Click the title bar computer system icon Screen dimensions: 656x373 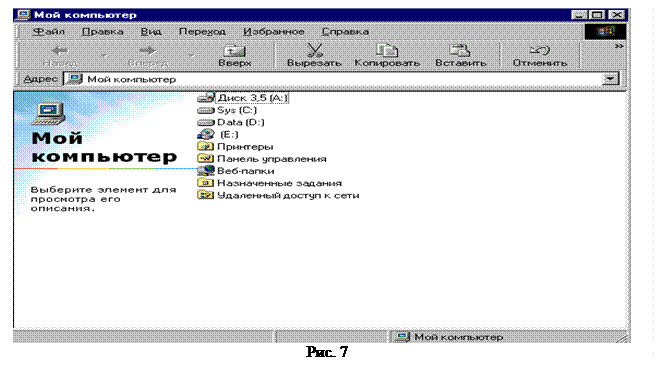click(23, 15)
